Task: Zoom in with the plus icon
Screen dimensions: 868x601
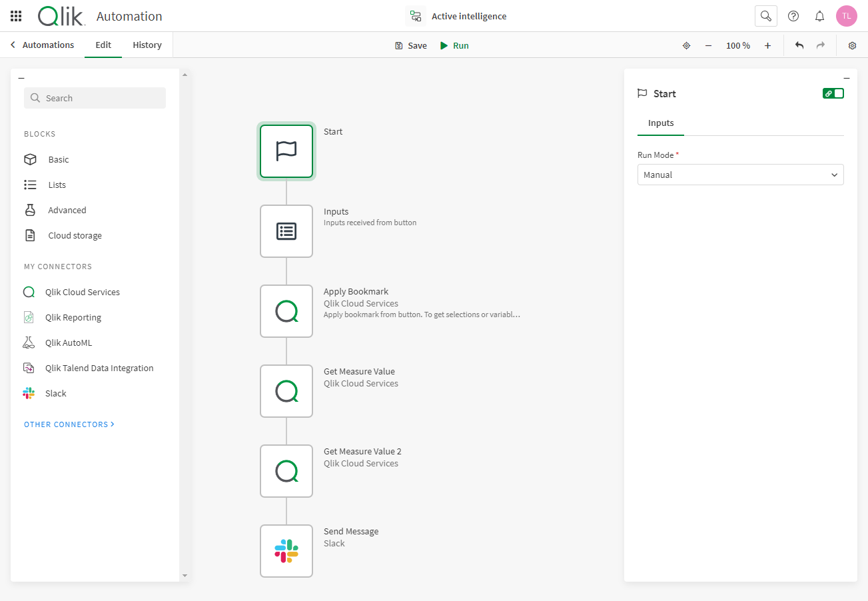Action: (767, 45)
